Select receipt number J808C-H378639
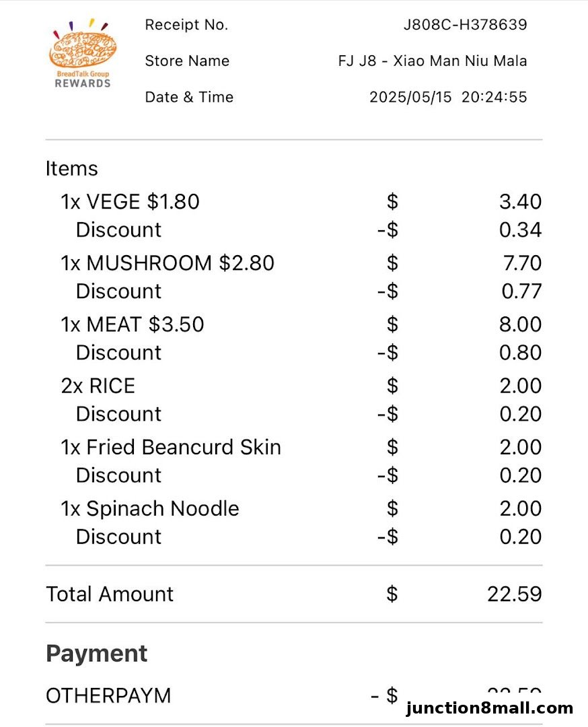The image size is (588, 727). [x=465, y=25]
